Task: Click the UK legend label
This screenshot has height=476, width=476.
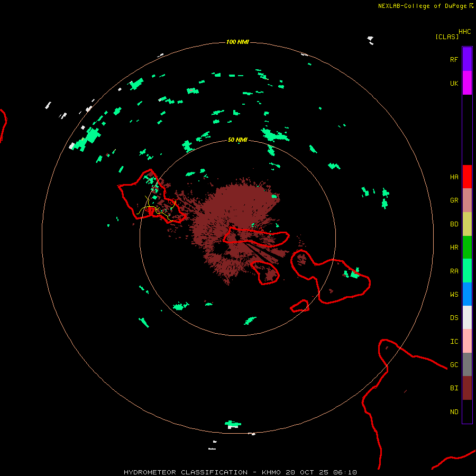Action: pyautogui.click(x=454, y=84)
